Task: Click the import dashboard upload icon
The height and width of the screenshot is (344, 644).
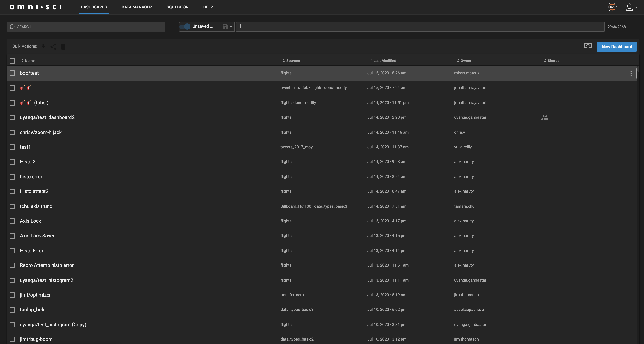Action: pyautogui.click(x=588, y=46)
